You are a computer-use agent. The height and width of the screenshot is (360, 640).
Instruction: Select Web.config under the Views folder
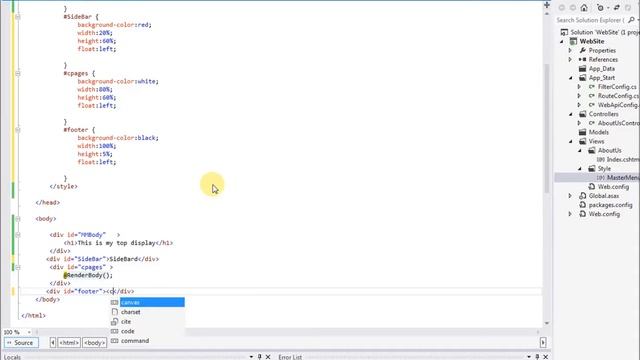pos(613,187)
